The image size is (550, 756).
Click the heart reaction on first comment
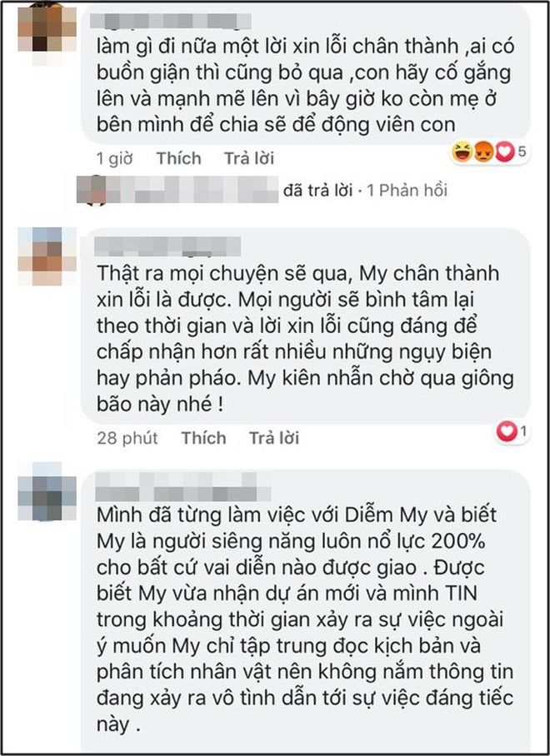point(504,153)
